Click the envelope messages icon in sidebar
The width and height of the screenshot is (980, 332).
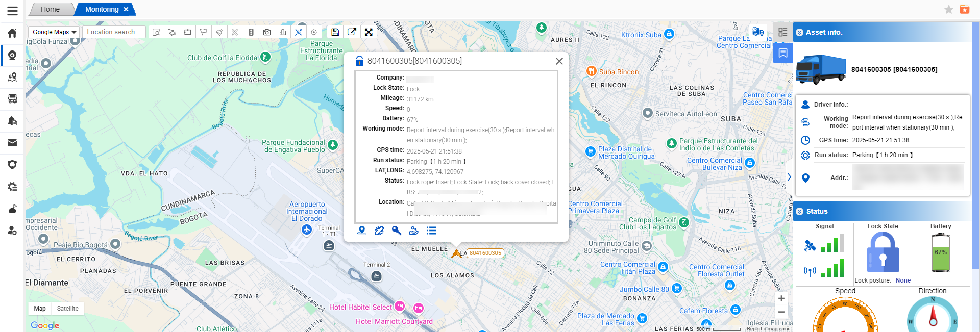coord(12,143)
